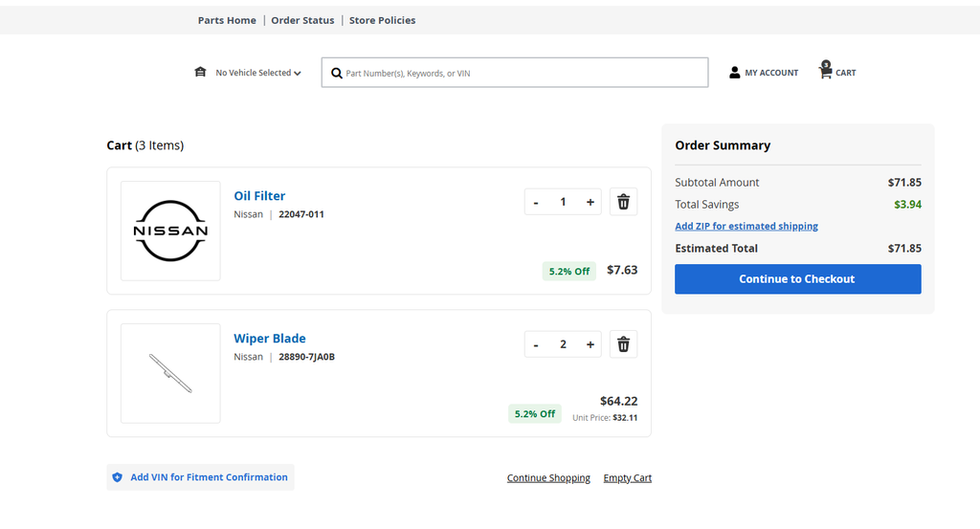The image size is (980, 529).
Task: Delete the Oil Filter item with trash icon
Action: point(623,202)
